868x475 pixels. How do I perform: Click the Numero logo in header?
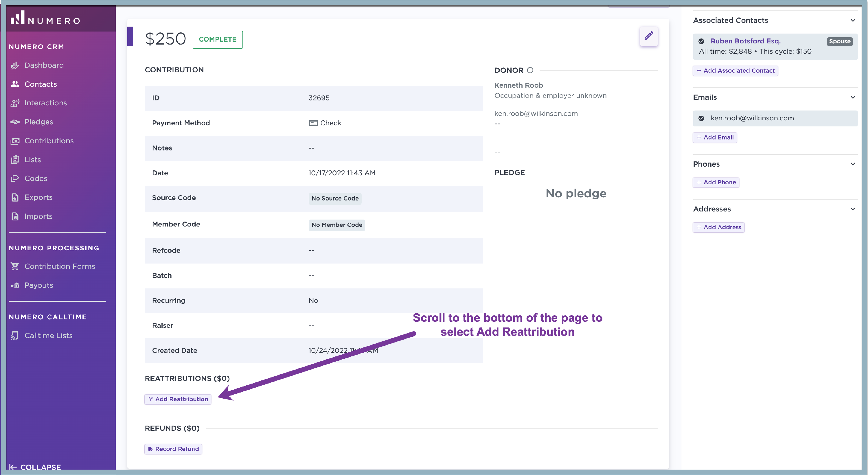click(45, 19)
